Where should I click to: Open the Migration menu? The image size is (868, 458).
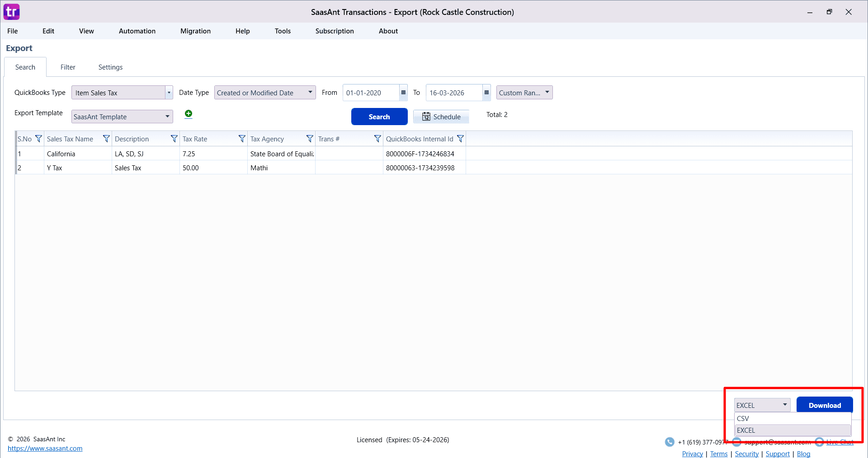195,31
